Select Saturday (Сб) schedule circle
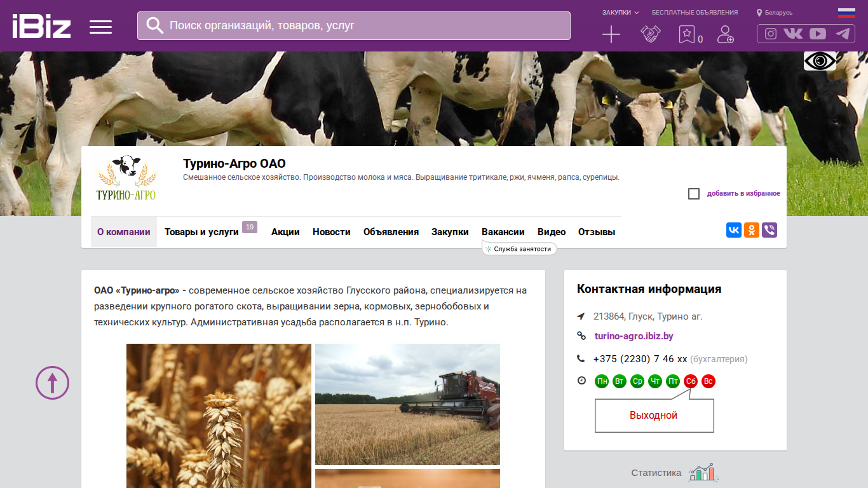This screenshot has height=488, width=868. (691, 381)
